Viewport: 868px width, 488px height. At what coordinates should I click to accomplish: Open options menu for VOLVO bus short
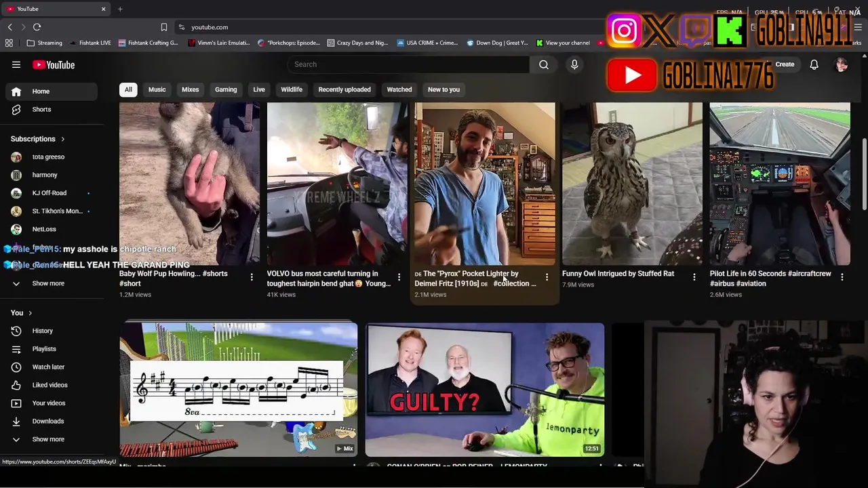click(399, 277)
